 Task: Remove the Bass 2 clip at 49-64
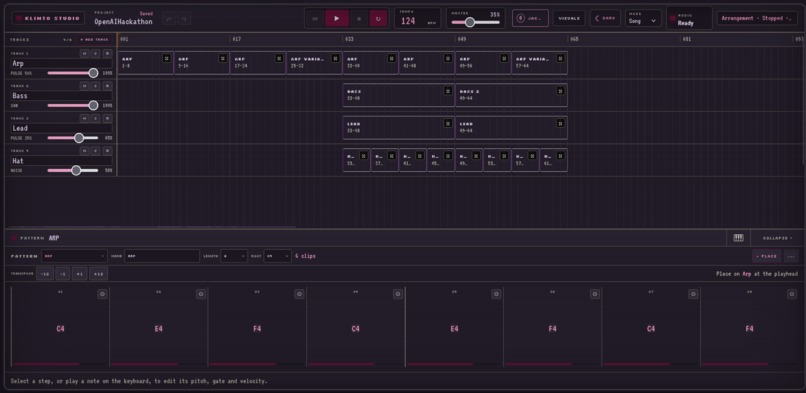tap(561, 90)
